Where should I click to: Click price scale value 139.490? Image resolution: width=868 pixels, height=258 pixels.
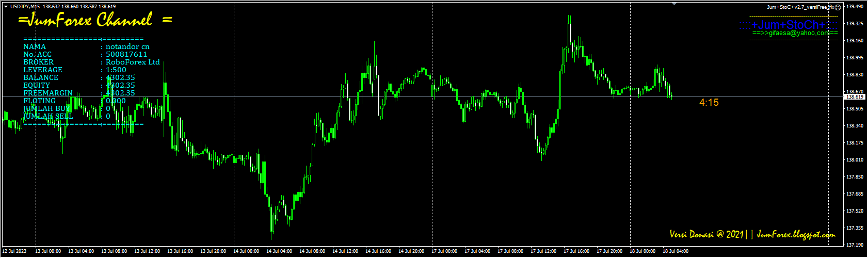coord(855,7)
